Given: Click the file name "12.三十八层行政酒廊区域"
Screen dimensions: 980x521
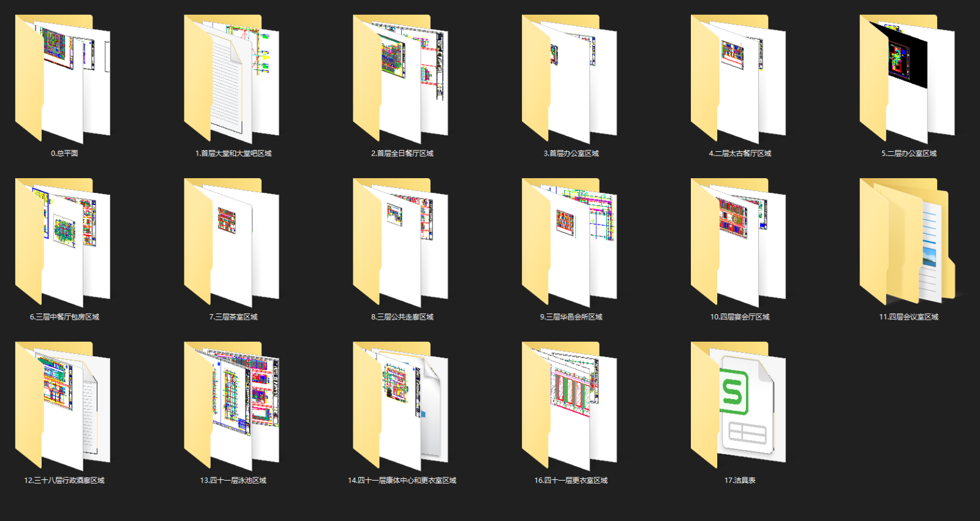Looking at the screenshot, I should point(64,481).
